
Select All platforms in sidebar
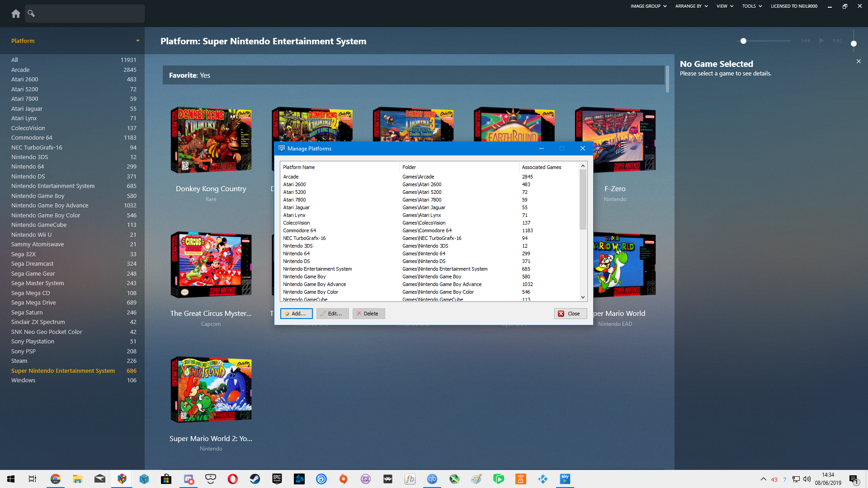click(x=74, y=60)
